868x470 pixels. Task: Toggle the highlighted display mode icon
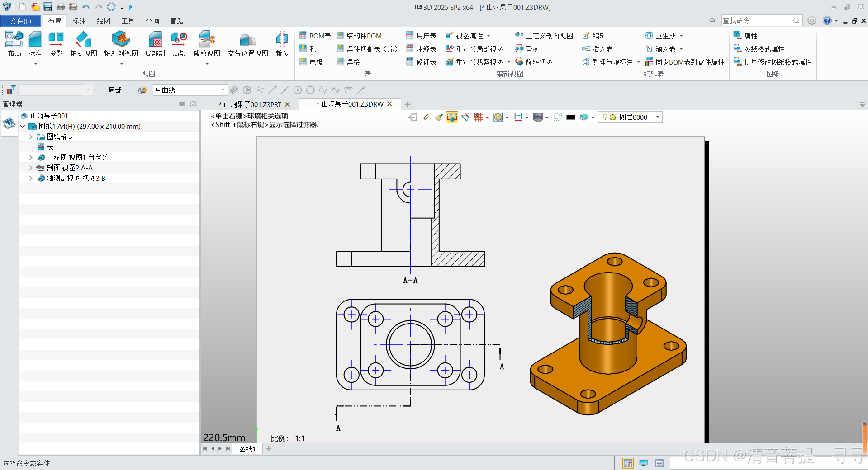click(x=452, y=117)
